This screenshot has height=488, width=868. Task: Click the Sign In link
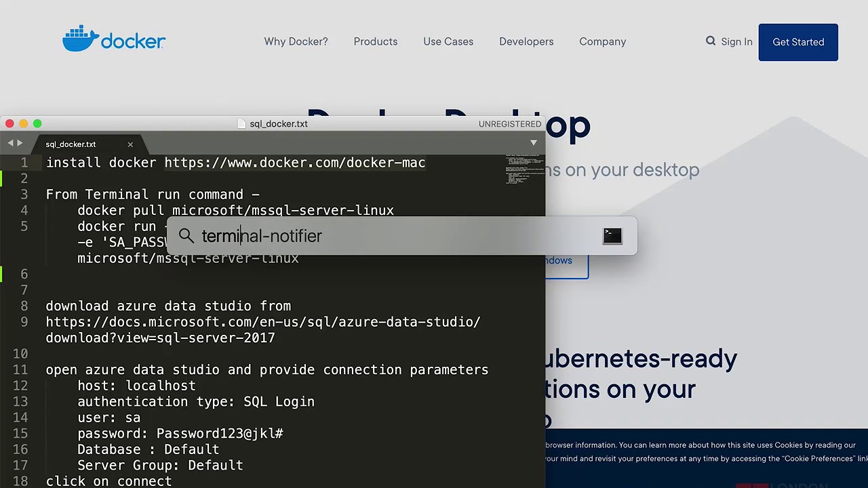pos(736,41)
